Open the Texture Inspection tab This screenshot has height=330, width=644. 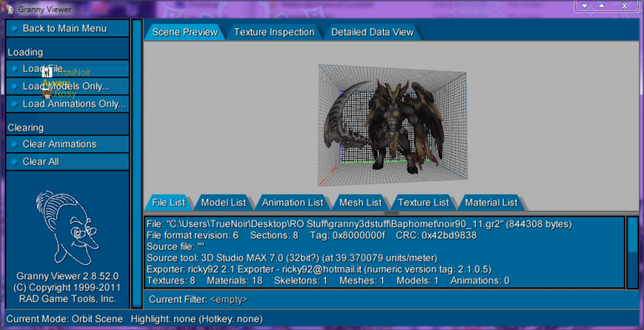click(274, 32)
